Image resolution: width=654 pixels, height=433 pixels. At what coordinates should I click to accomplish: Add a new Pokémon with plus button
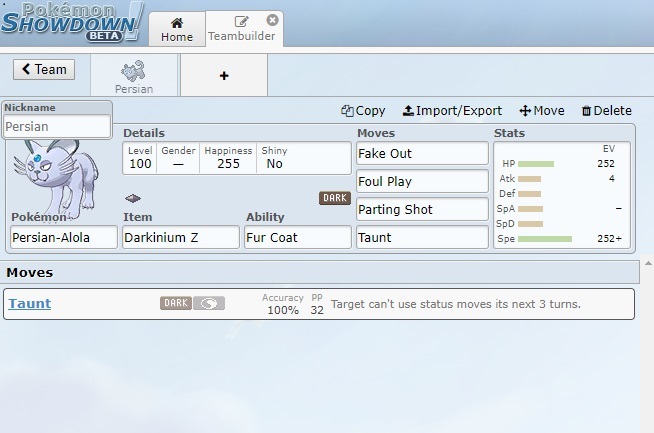(x=223, y=76)
